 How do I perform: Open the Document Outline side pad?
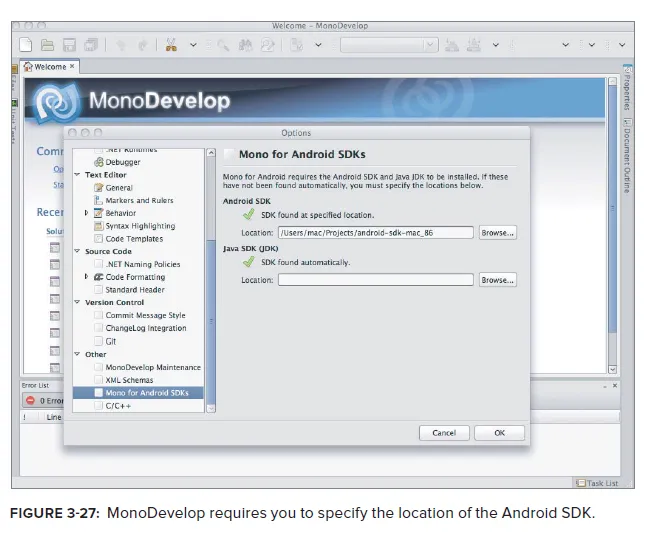(x=627, y=156)
